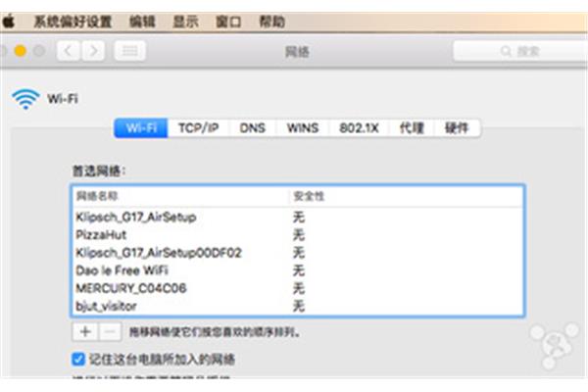Open the 系统偏好设置 menu
The width and height of the screenshot is (588, 392).
73,22
